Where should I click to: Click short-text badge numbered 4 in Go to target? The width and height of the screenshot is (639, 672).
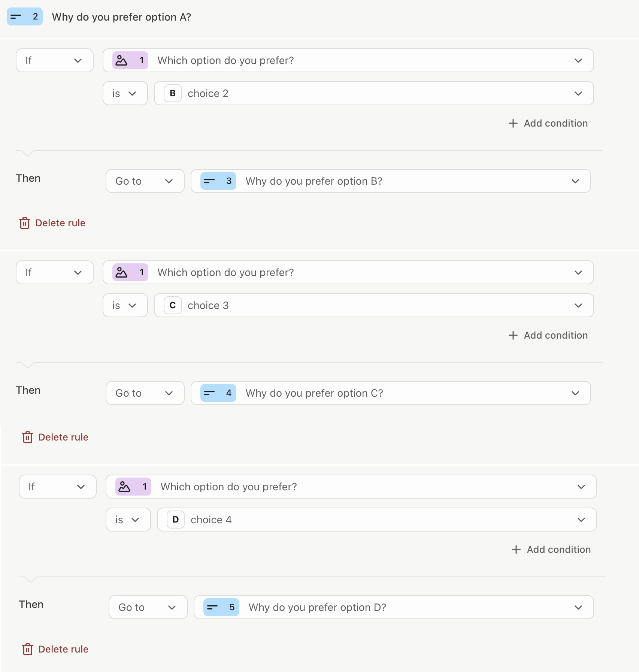point(218,393)
